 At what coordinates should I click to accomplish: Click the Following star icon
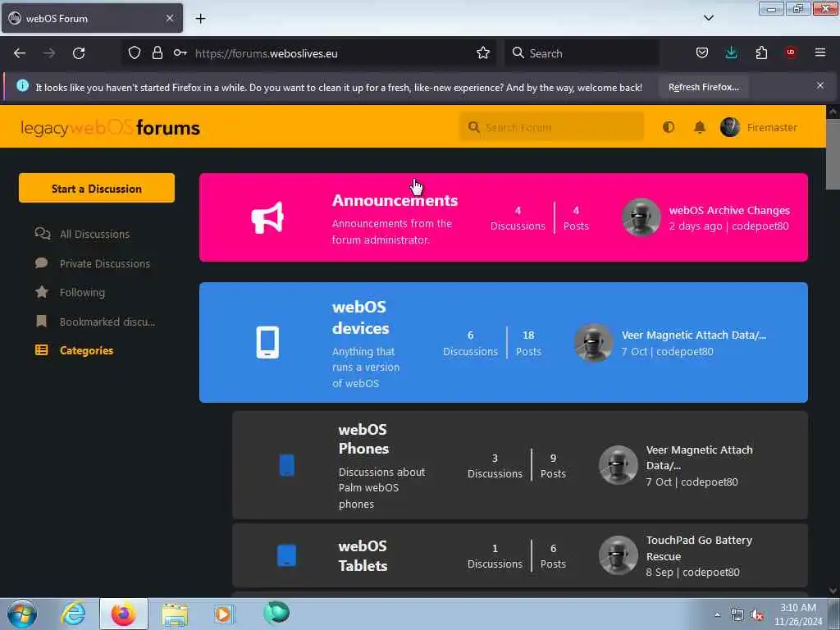41,292
